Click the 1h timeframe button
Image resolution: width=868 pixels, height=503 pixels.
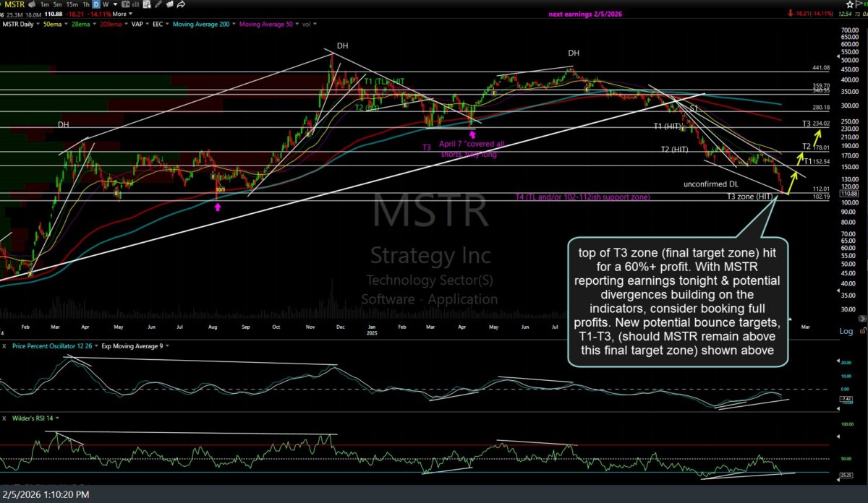[86, 4]
